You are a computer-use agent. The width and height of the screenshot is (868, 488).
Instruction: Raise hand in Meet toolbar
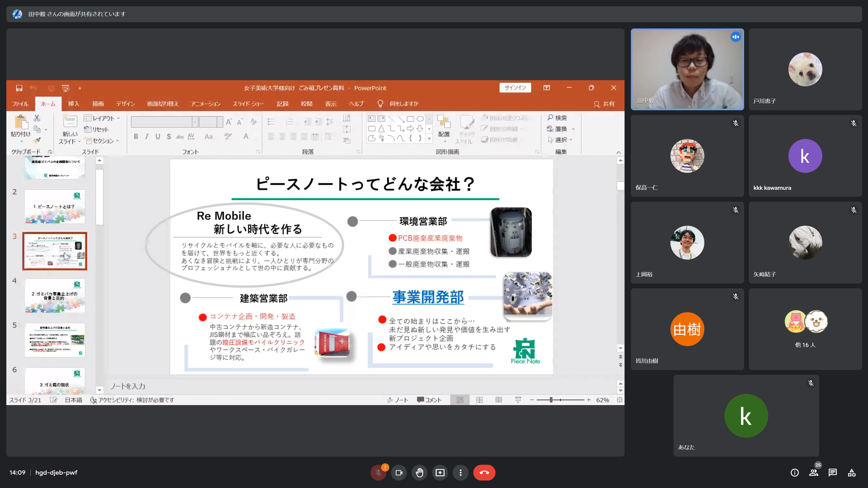pyautogui.click(x=419, y=472)
